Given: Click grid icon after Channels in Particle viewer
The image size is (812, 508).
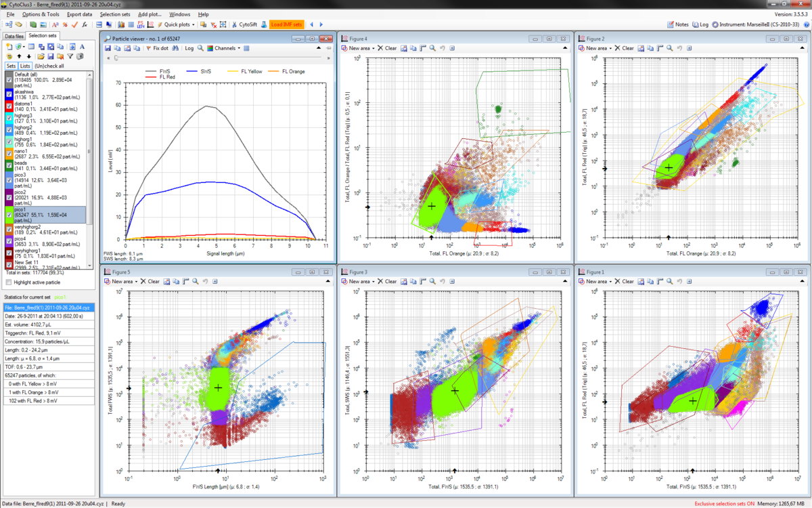Looking at the screenshot, I should pyautogui.click(x=246, y=48).
